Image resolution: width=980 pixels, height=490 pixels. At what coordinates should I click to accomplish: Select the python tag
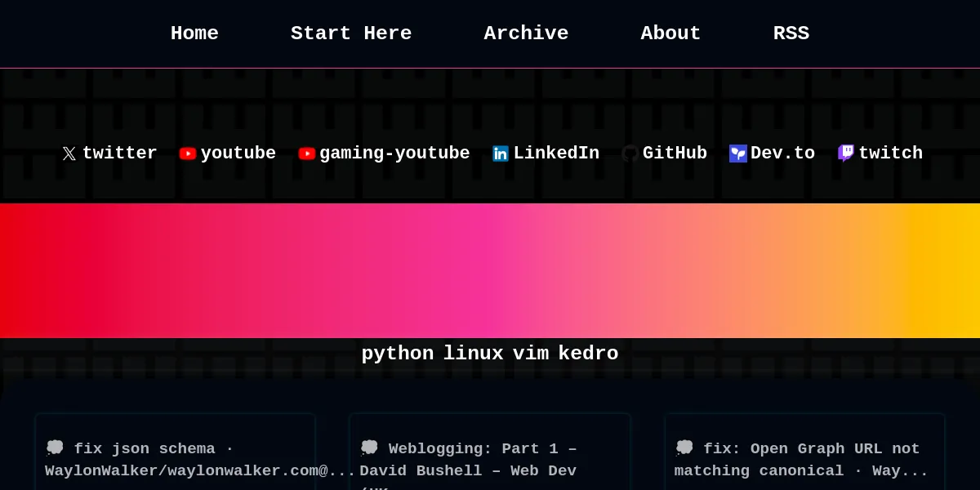[x=398, y=354]
